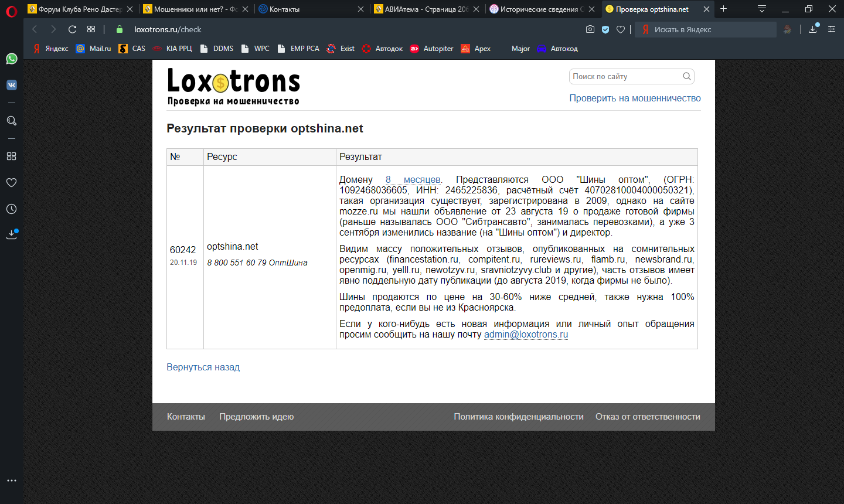Expand sidebar setup three dots
Image resolution: width=844 pixels, height=504 pixels.
point(11,481)
